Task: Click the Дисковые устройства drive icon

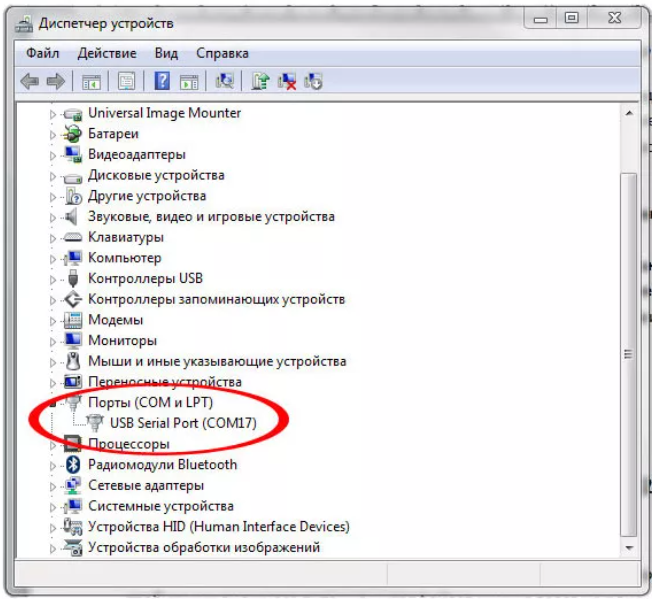Action: click(73, 177)
